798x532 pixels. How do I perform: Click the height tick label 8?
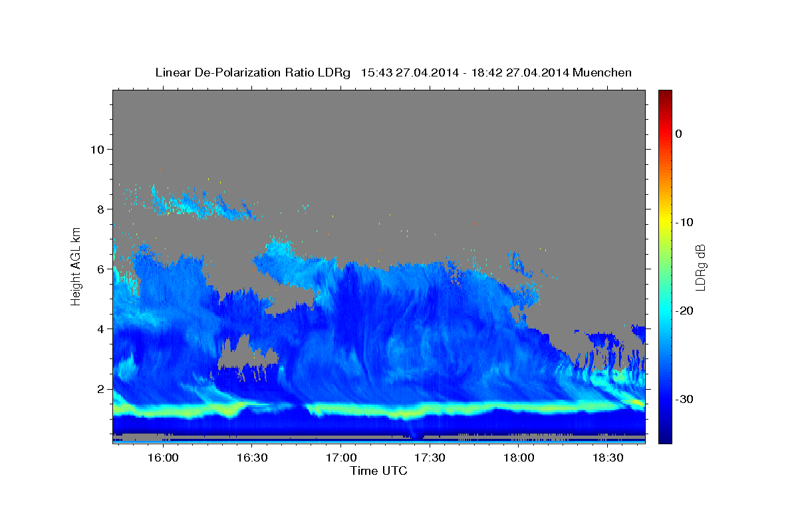click(101, 209)
